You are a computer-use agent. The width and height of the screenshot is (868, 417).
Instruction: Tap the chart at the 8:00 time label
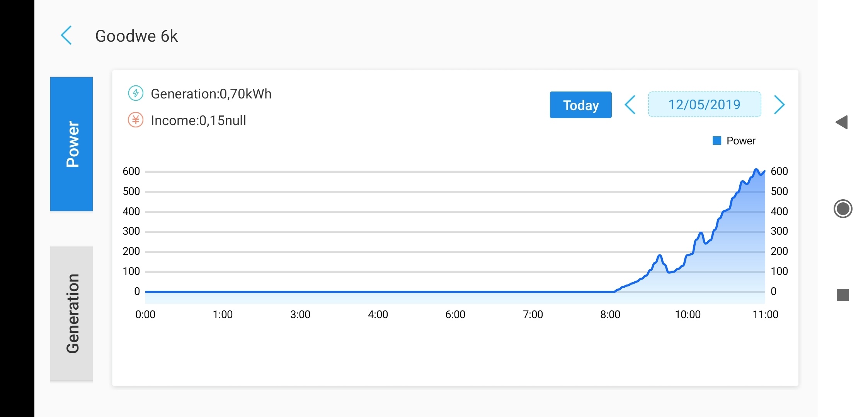pyautogui.click(x=610, y=315)
